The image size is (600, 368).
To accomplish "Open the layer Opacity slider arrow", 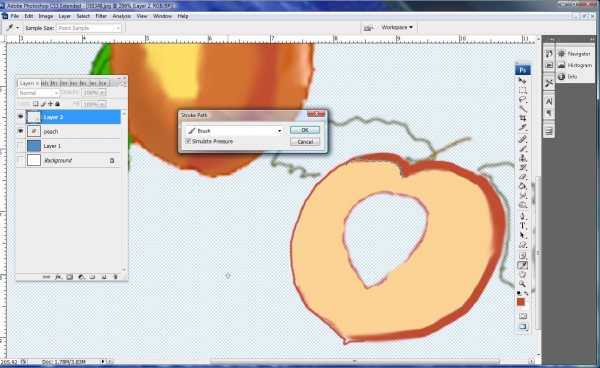I will click(x=102, y=93).
